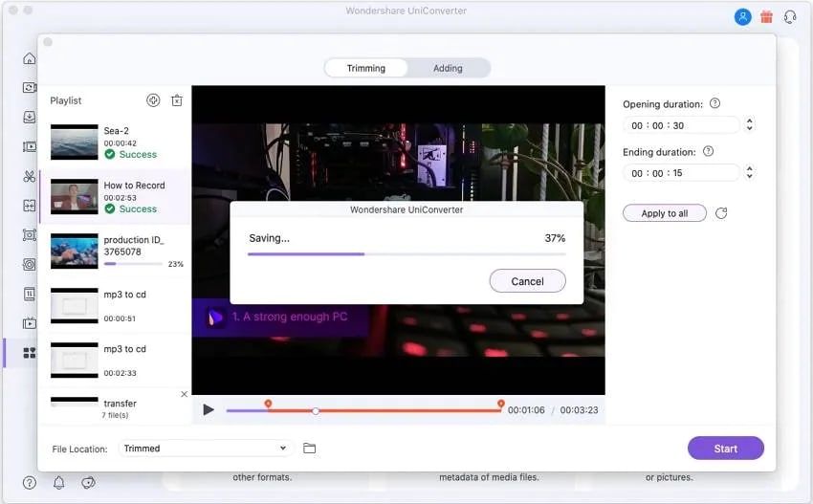Open the DVD Burner disc sidebar icon

click(x=30, y=265)
